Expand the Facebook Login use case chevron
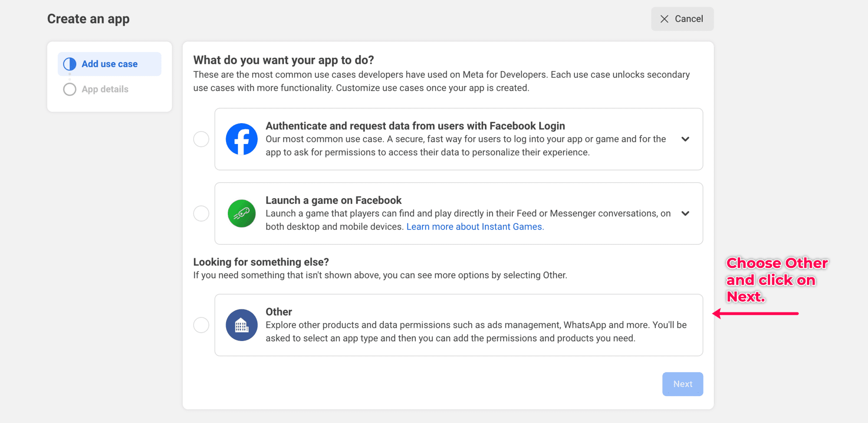 685,139
